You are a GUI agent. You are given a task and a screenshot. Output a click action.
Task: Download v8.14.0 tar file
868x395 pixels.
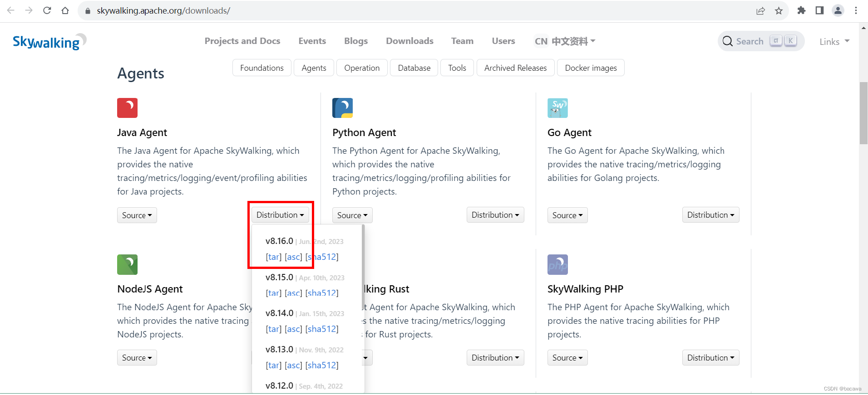click(x=273, y=329)
